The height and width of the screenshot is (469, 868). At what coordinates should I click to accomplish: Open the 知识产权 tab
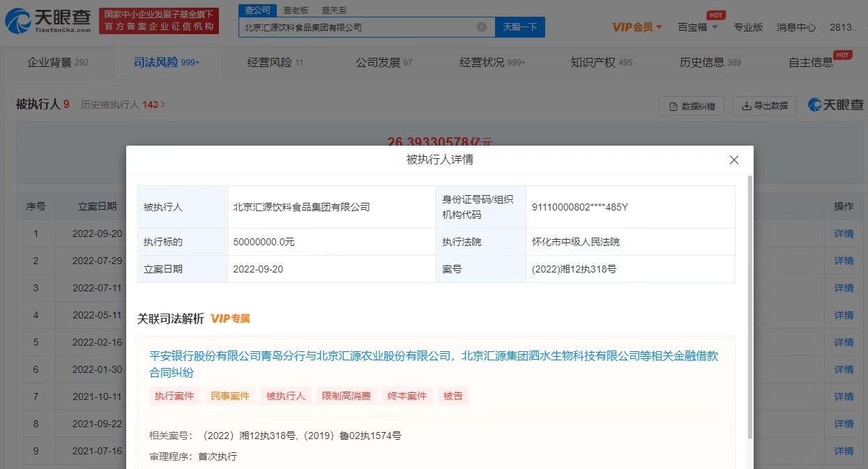(x=602, y=63)
